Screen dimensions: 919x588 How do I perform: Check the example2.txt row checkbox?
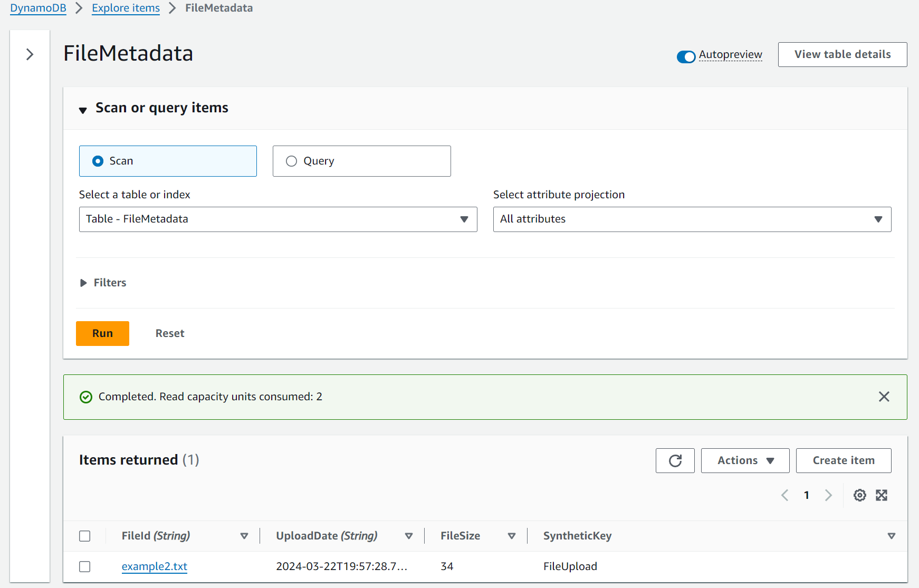[x=85, y=566]
